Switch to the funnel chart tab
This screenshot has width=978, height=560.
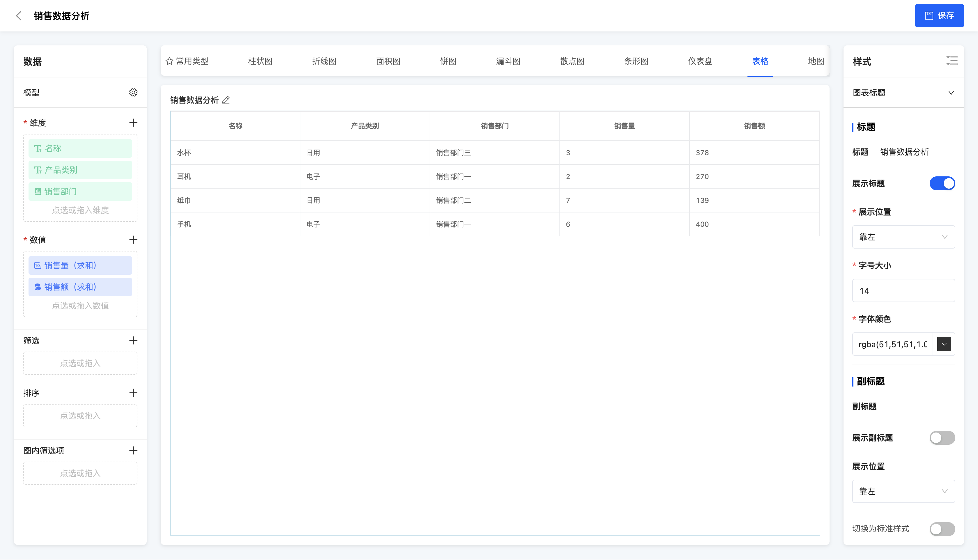(x=508, y=61)
